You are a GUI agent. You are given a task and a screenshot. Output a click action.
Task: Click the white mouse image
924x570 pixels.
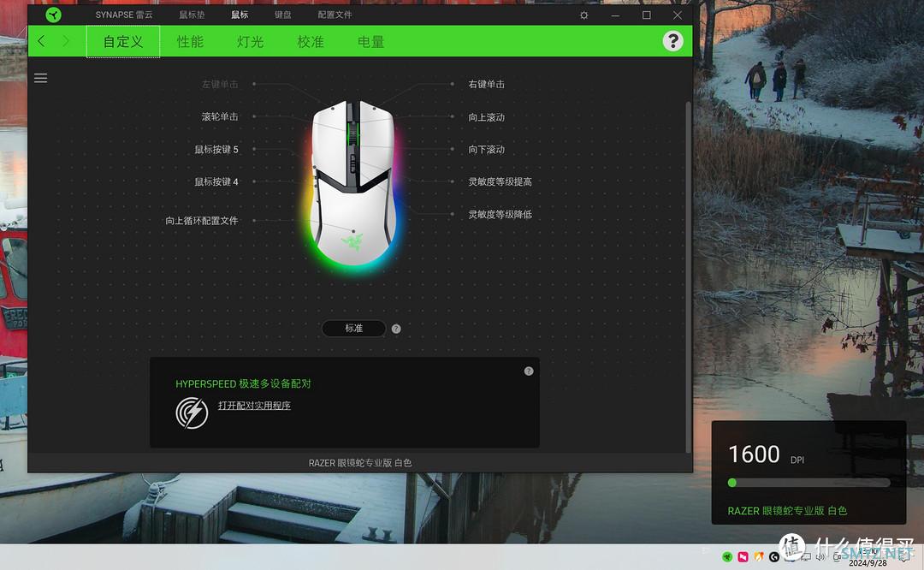click(x=353, y=183)
